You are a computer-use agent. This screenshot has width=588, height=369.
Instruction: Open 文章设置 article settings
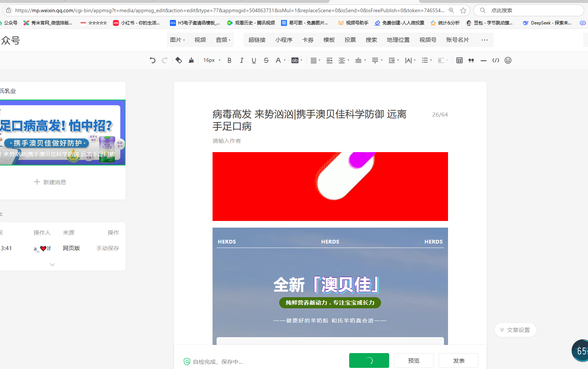pos(515,330)
